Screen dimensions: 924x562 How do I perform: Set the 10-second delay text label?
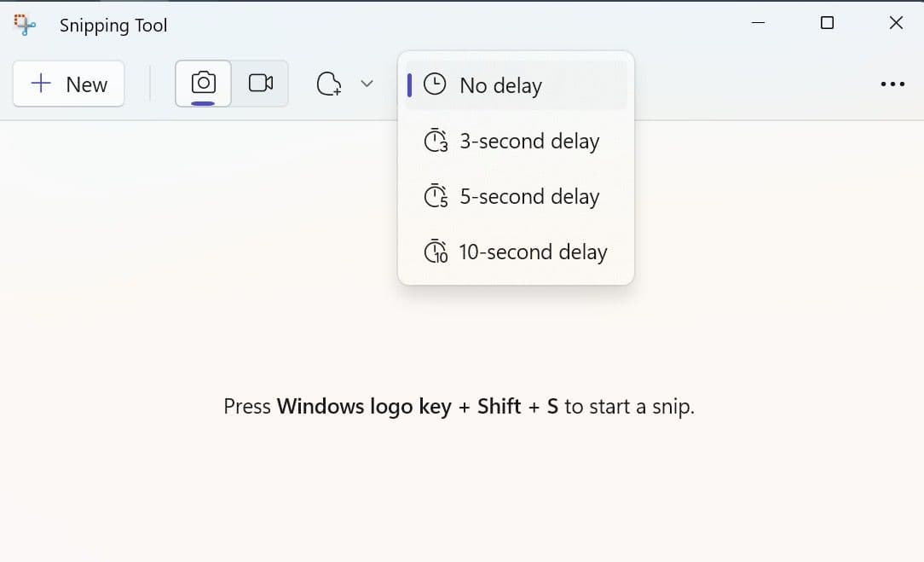[533, 252]
